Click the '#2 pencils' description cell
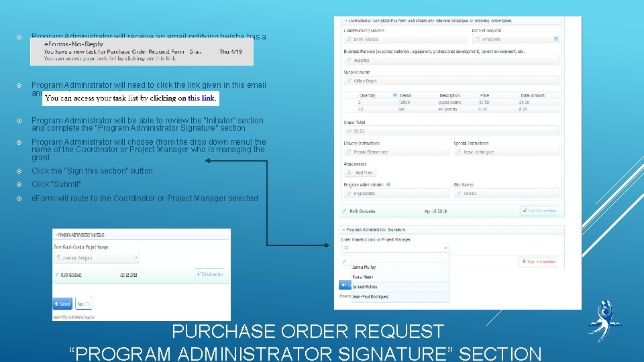The width and height of the screenshot is (644, 362). point(447,109)
